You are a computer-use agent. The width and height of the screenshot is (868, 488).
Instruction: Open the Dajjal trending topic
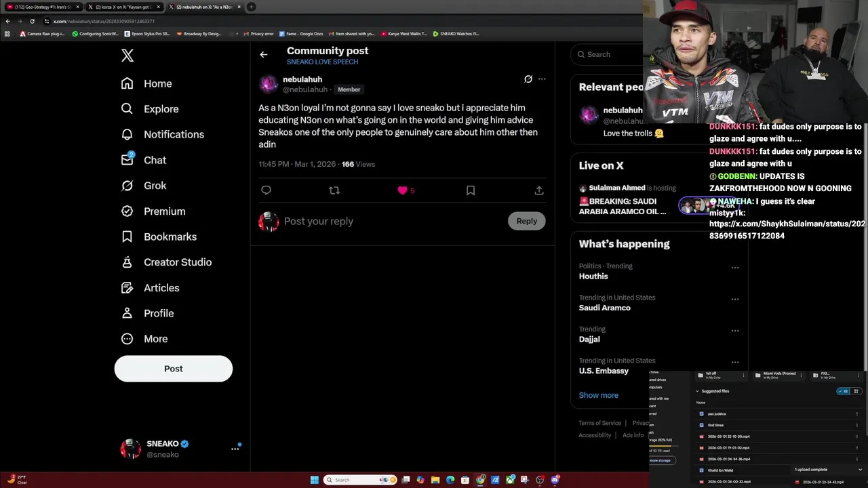point(589,340)
